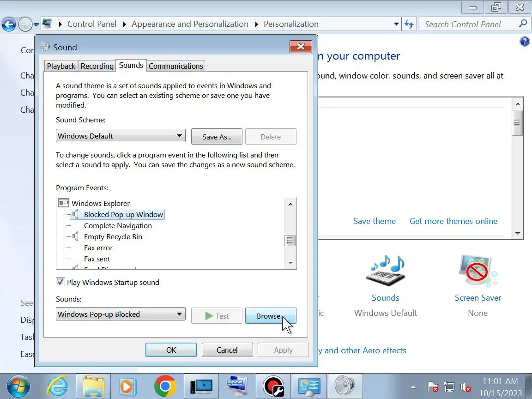
Task: Switch to the Recording tab
Action: tap(97, 66)
